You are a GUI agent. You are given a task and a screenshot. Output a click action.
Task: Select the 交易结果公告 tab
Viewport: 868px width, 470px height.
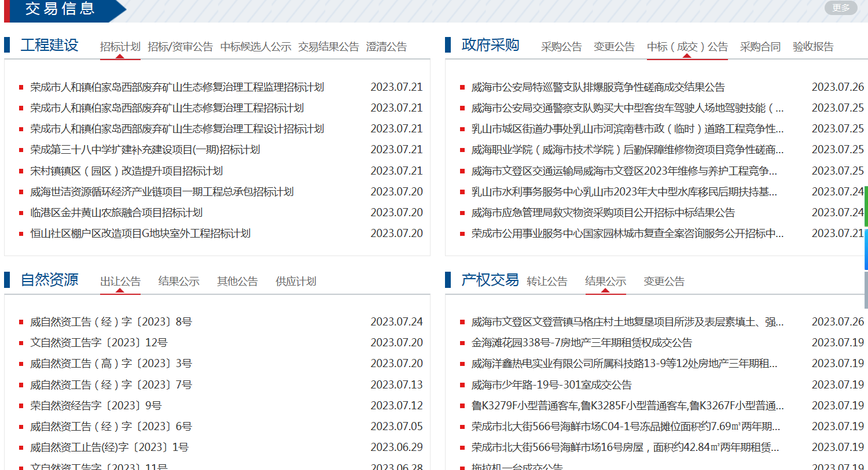[328, 47]
